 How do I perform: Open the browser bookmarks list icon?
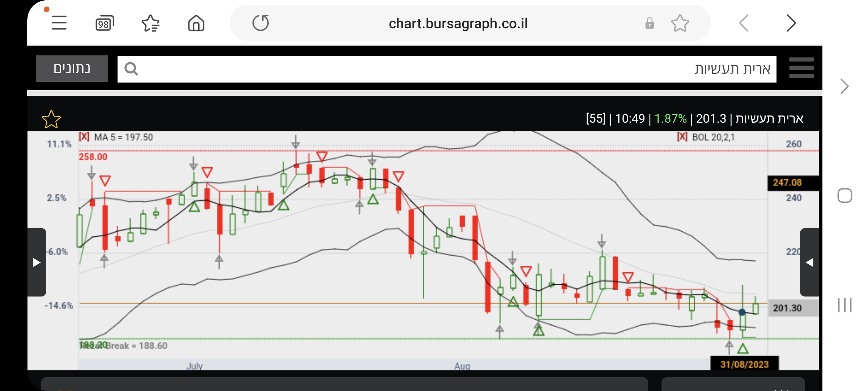tap(150, 24)
